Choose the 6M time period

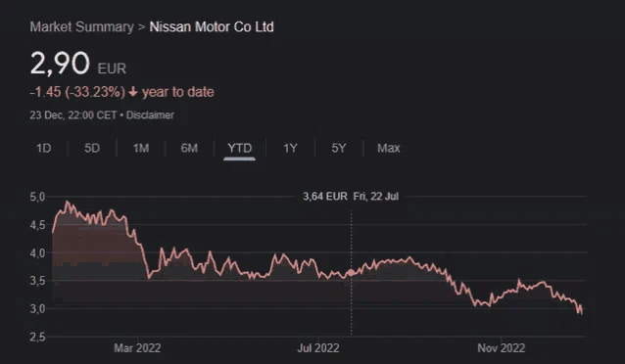pos(189,148)
